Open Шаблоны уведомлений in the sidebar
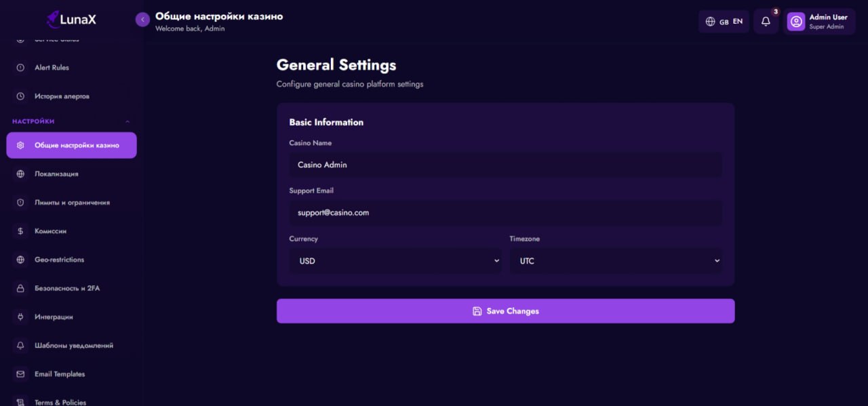The width and height of the screenshot is (868, 406). pyautogui.click(x=74, y=346)
